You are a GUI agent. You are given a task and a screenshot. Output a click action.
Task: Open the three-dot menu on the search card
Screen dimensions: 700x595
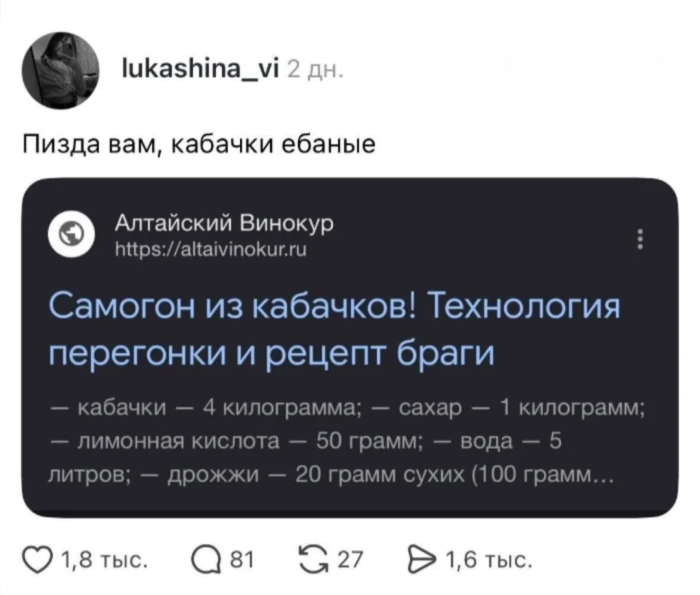640,239
